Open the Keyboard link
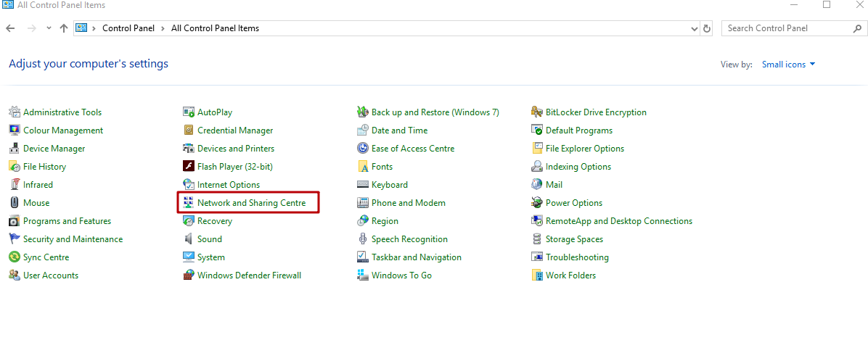This screenshot has width=868, height=340. (x=390, y=185)
